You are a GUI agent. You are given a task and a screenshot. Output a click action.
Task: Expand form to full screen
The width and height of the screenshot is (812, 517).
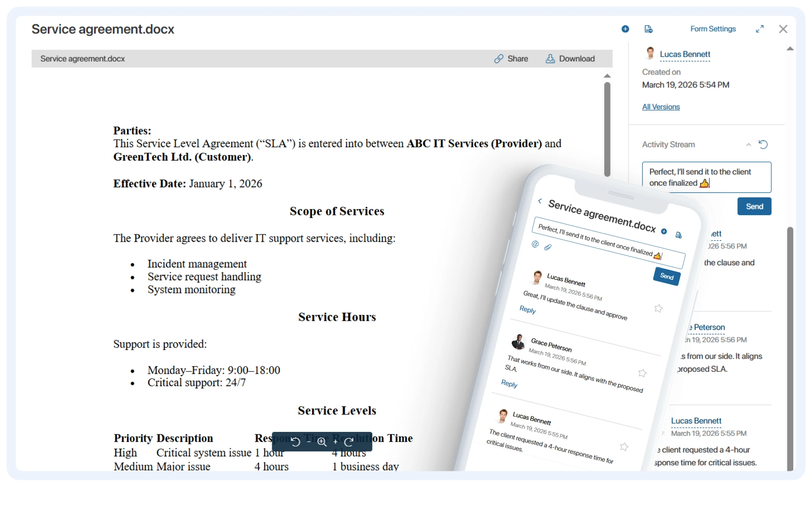click(x=759, y=29)
